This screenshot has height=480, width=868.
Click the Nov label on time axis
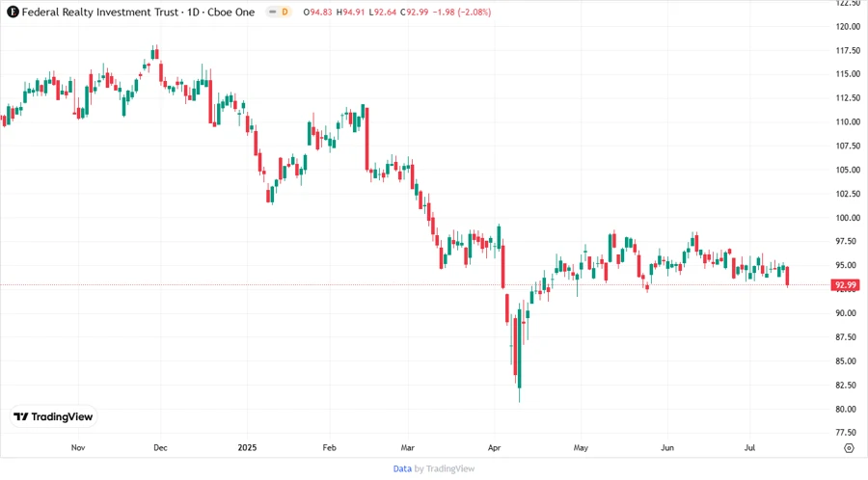point(78,447)
